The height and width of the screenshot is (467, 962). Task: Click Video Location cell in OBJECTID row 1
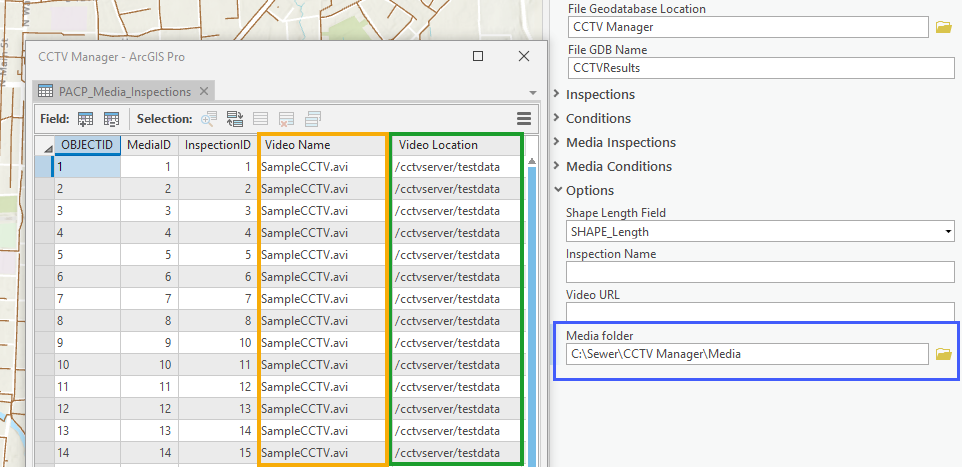(x=456, y=167)
